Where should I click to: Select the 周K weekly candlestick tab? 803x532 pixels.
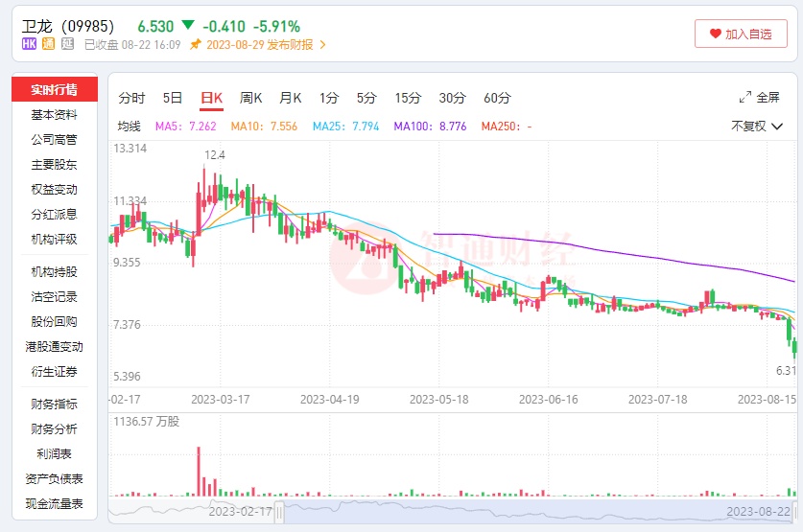(x=251, y=98)
